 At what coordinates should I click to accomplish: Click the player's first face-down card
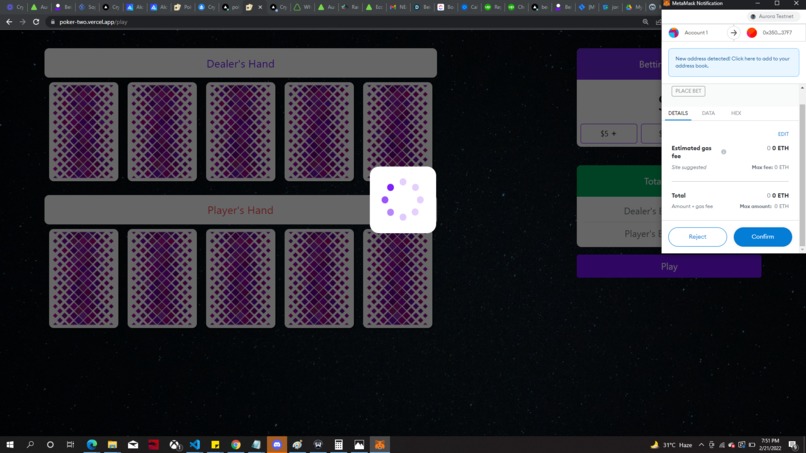[84, 278]
